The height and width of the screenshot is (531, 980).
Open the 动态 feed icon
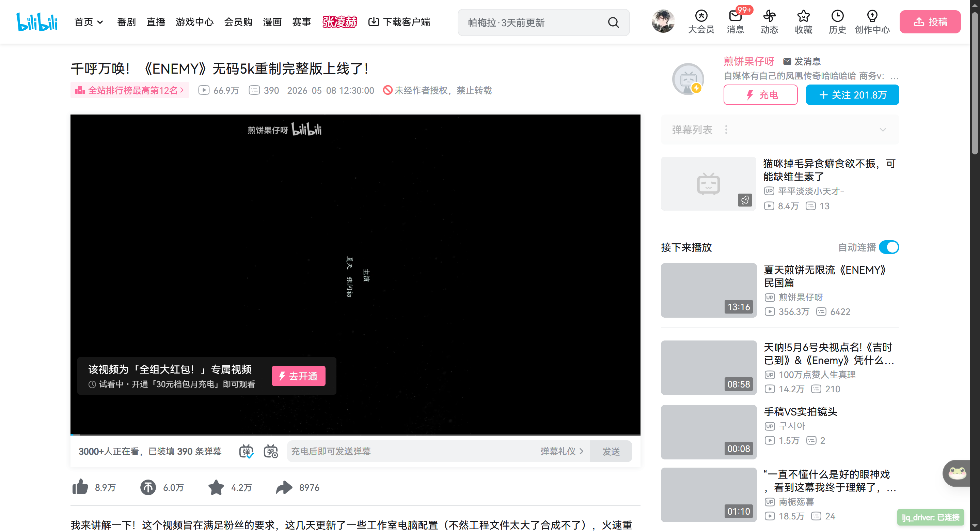pos(769,22)
